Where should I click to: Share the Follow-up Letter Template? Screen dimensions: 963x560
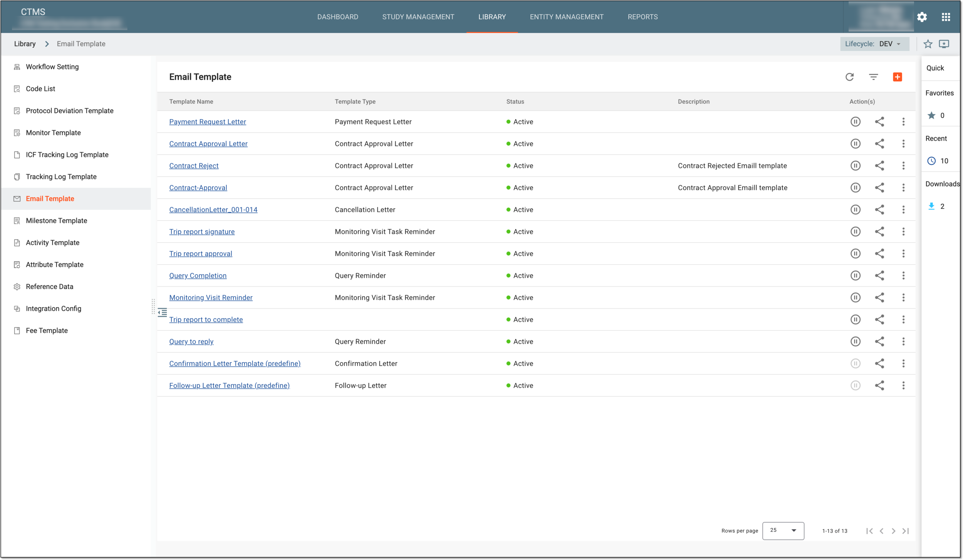pyautogui.click(x=879, y=385)
